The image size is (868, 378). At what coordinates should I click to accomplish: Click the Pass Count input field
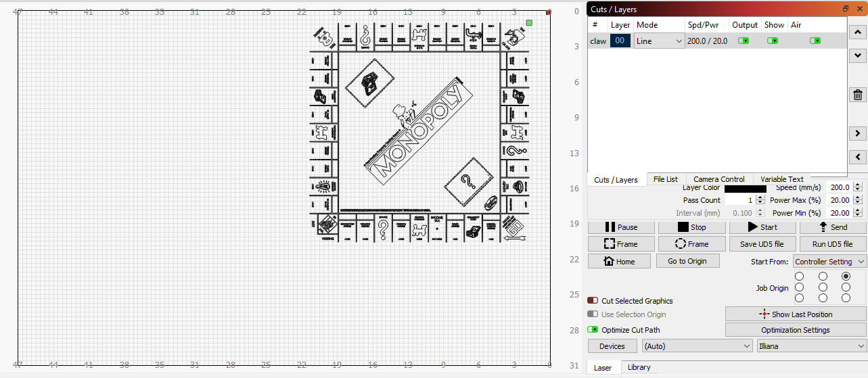click(740, 200)
